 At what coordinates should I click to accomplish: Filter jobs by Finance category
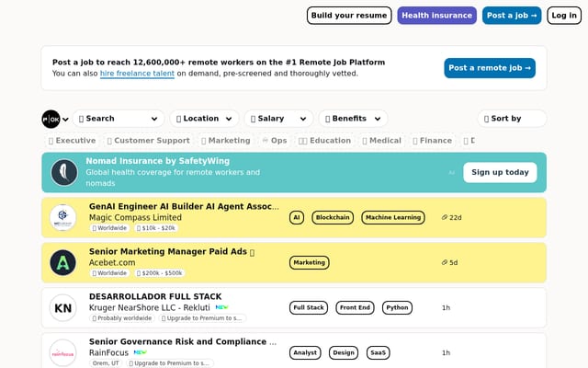[x=433, y=141]
